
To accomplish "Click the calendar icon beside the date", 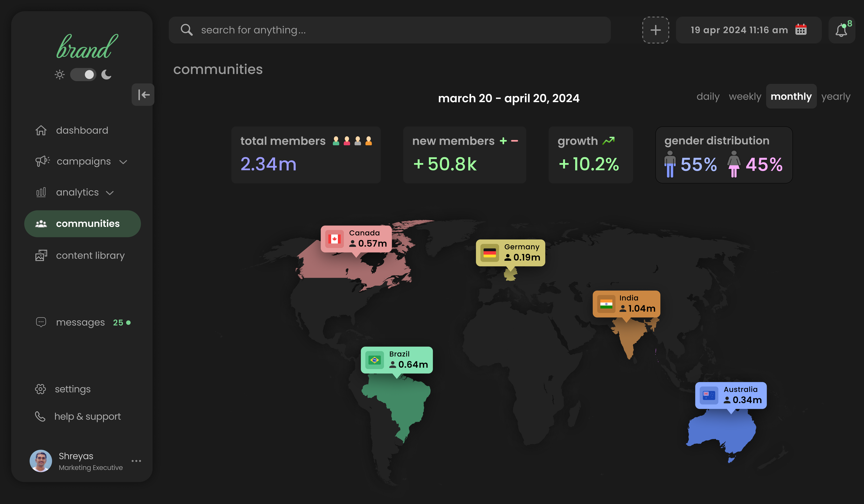I will coord(801,30).
